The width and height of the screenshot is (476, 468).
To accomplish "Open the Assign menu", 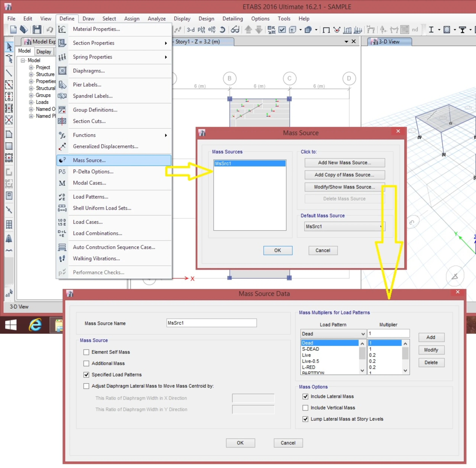I will tap(132, 19).
